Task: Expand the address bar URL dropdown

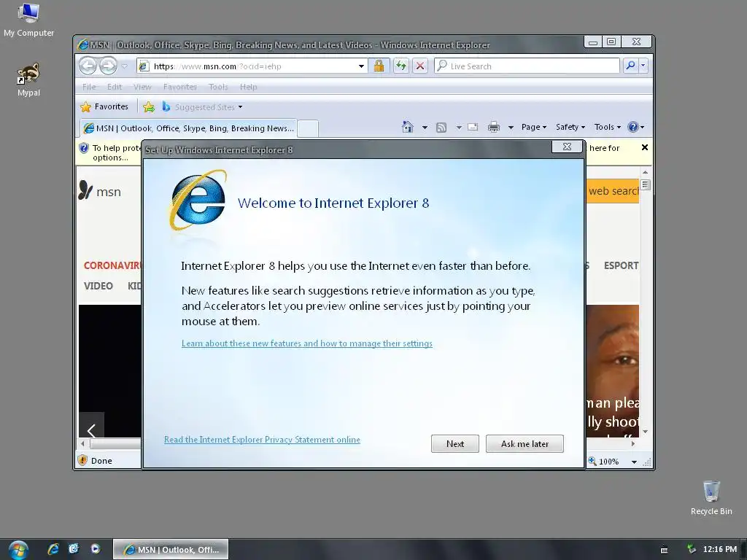Action: [x=361, y=66]
